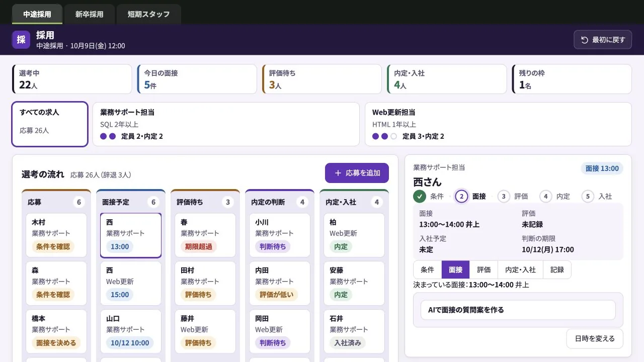The height and width of the screenshot is (362, 644).
Task: Click the 面接予定 column header
Action: point(131,202)
